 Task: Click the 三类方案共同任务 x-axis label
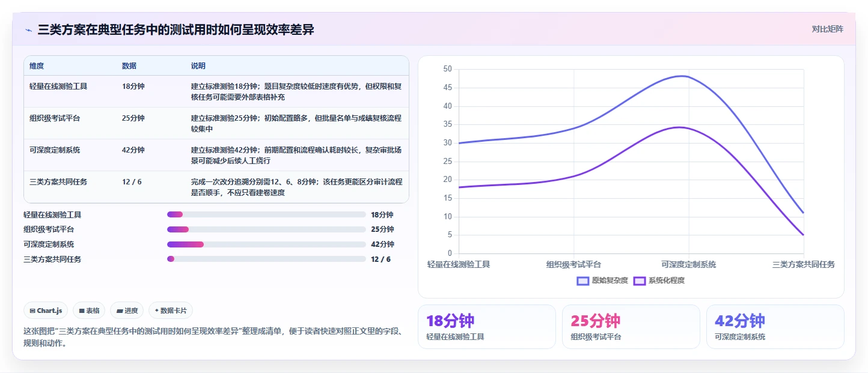804,264
